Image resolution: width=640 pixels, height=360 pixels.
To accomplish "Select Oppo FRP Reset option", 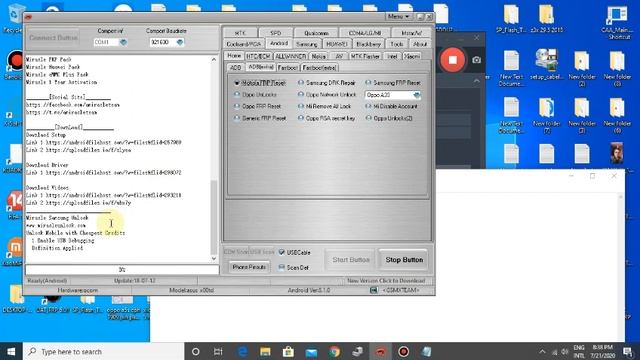I will pos(258,107).
